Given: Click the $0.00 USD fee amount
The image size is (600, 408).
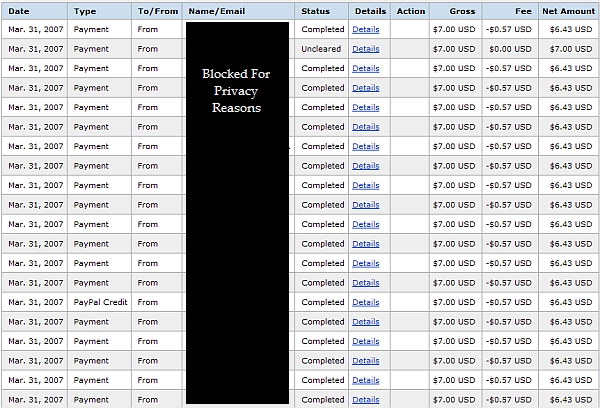Looking at the screenshot, I should (x=510, y=49).
